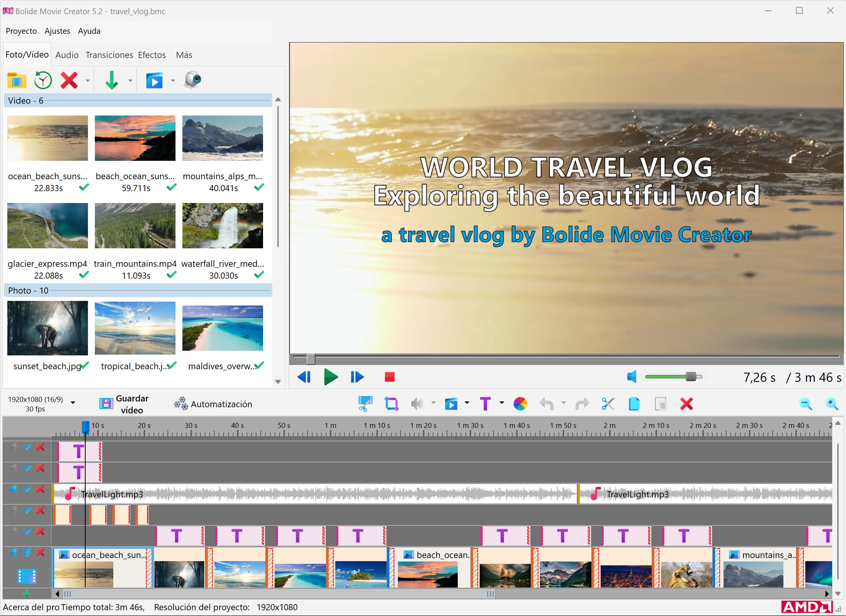This screenshot has width=846, height=616.
Task: Click the preview seek bar handle
Action: coord(311,359)
